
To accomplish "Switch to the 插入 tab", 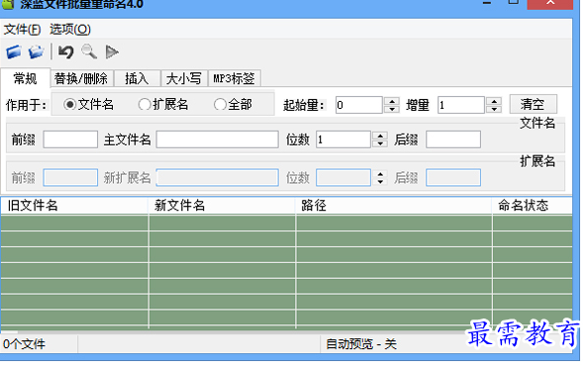I will point(137,79).
